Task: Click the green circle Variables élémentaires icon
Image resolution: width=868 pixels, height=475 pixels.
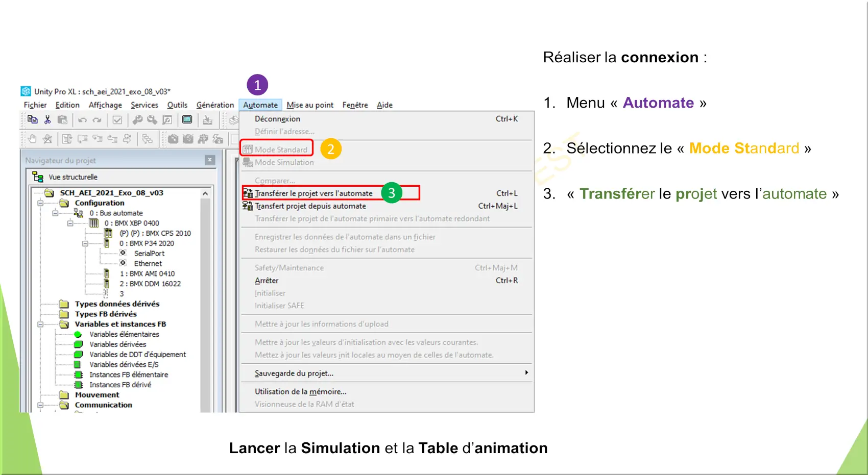Action: (x=78, y=334)
